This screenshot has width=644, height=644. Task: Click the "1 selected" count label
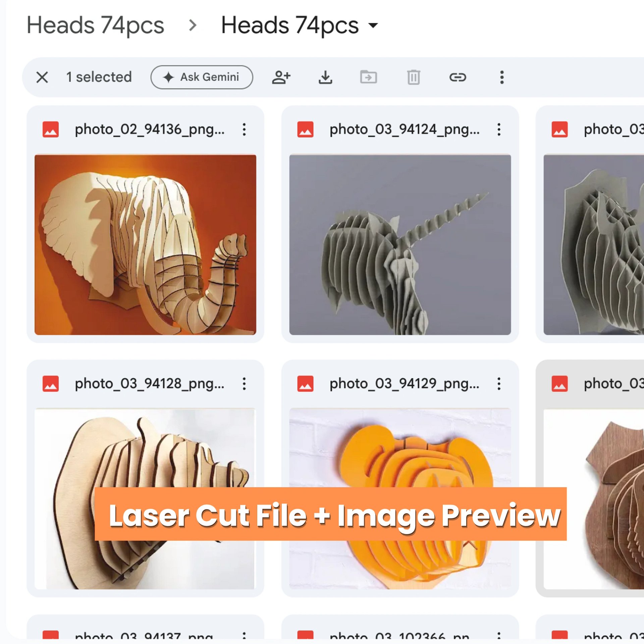pos(99,77)
